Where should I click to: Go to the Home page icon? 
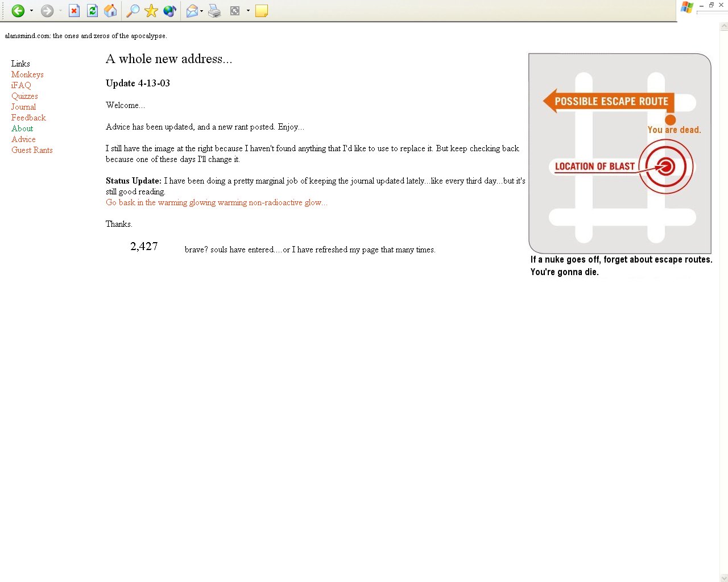(x=110, y=11)
